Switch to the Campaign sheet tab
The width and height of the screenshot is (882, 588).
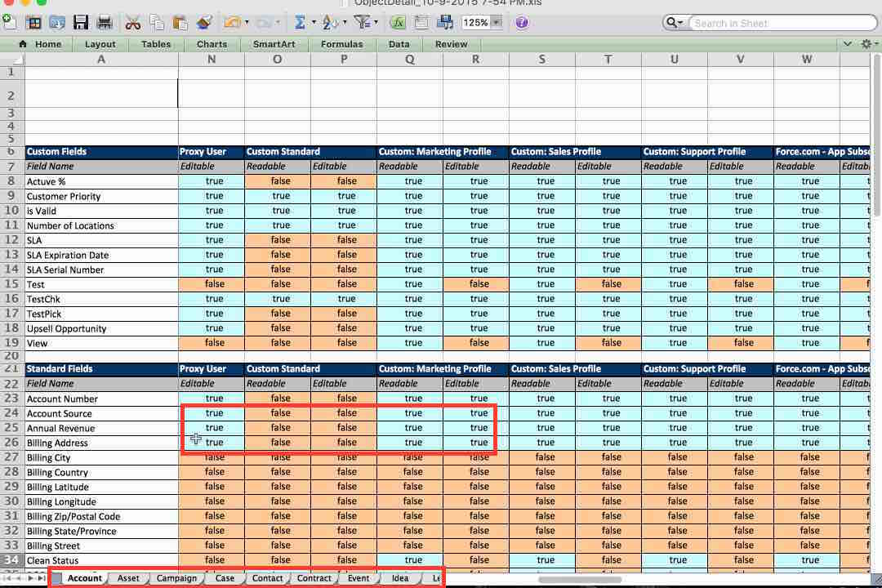click(176, 578)
